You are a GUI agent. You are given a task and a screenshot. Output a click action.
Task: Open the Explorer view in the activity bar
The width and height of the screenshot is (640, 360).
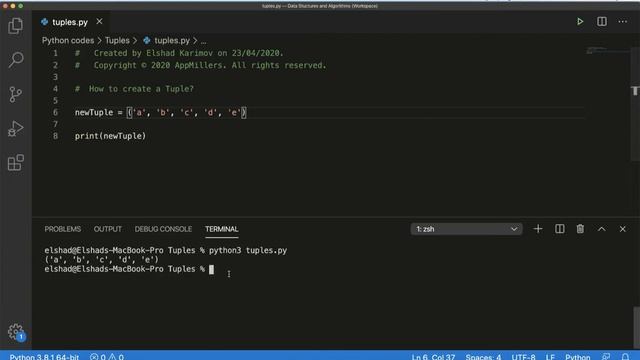[16, 26]
